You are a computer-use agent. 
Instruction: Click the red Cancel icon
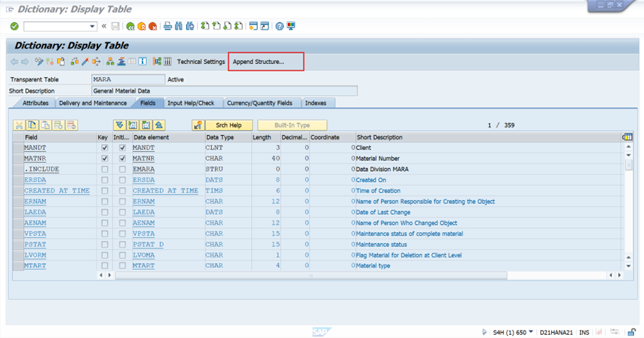[152, 27]
